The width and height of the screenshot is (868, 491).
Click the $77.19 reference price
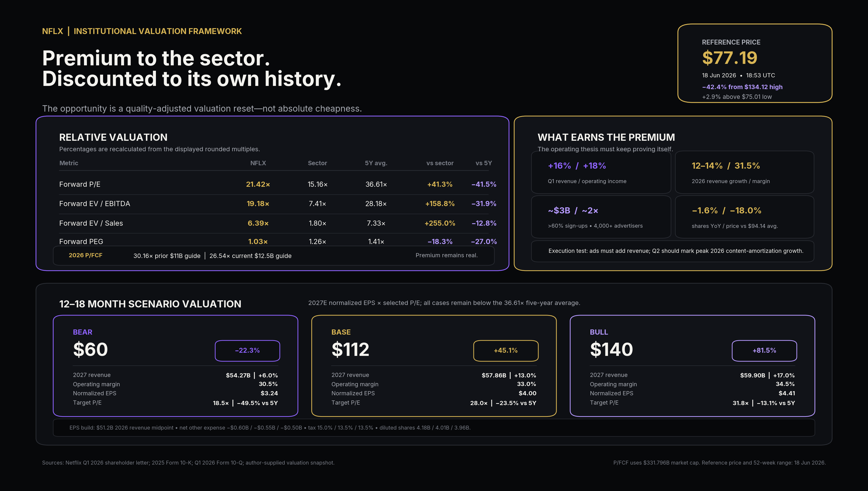[x=729, y=58]
